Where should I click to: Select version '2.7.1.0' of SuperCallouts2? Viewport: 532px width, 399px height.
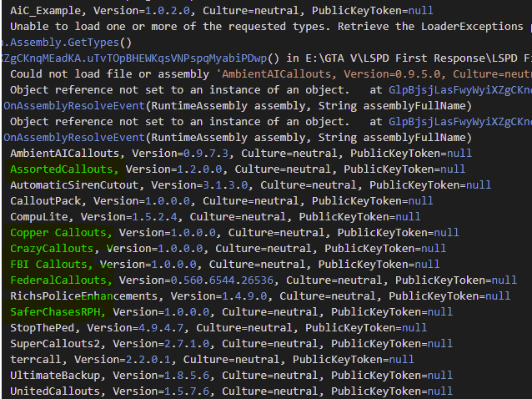coord(187,343)
